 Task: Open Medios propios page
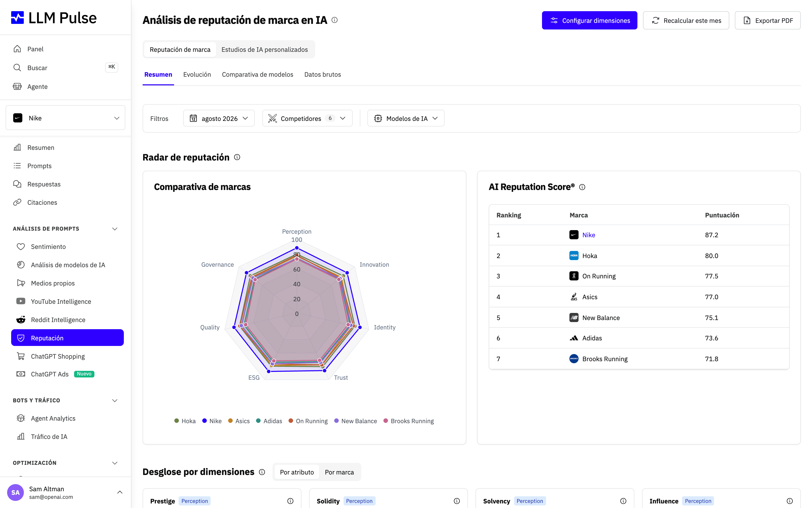[67, 283]
